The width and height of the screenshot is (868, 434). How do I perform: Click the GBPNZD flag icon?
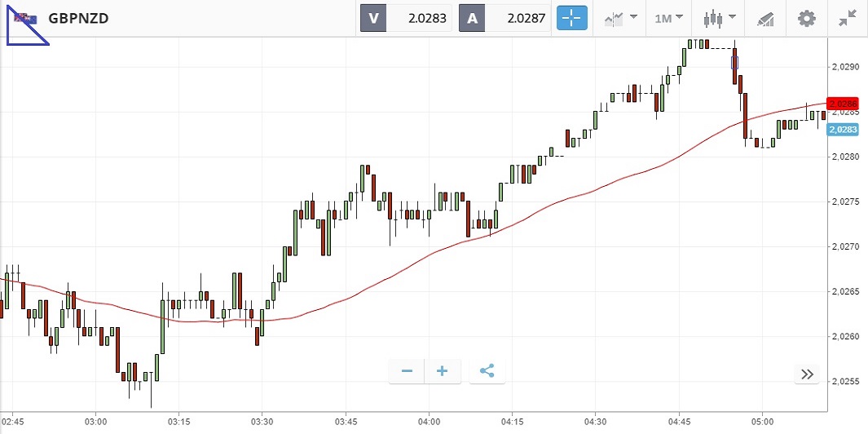pos(26,18)
